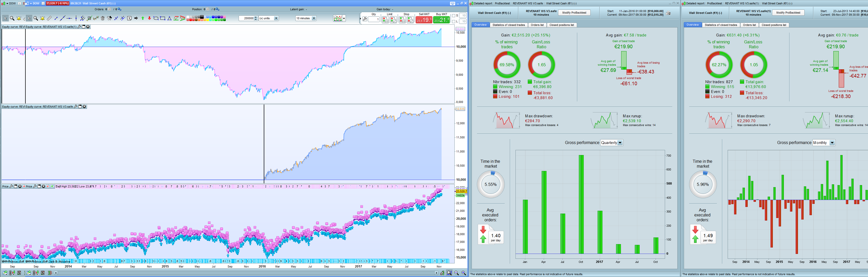Click the L limit value field showing 10
This screenshot has width=868, height=277.
click(x=463, y=22)
